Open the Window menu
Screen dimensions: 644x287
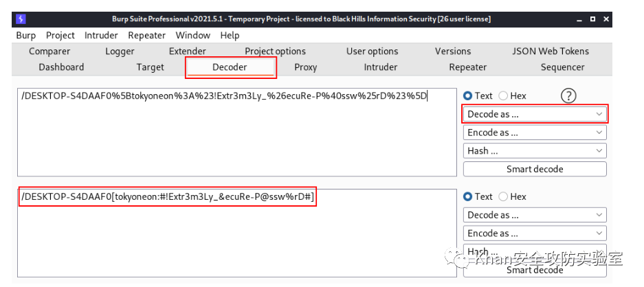click(193, 35)
